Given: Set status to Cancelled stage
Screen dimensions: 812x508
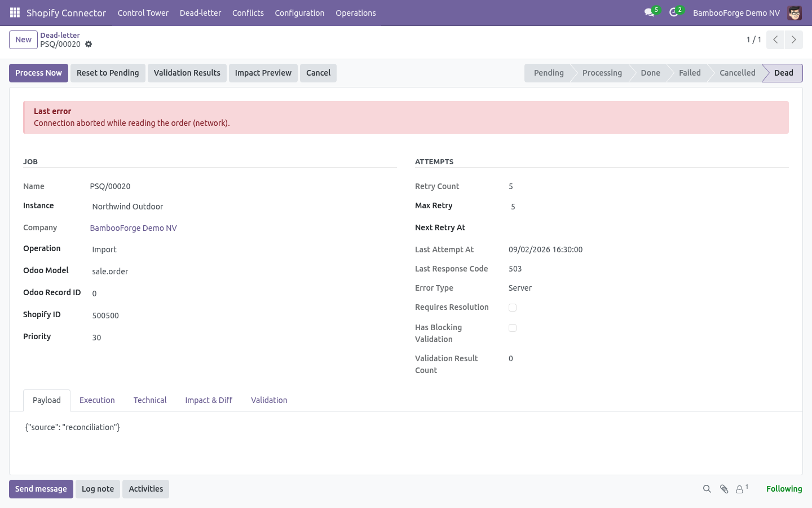Looking at the screenshot, I should point(737,73).
